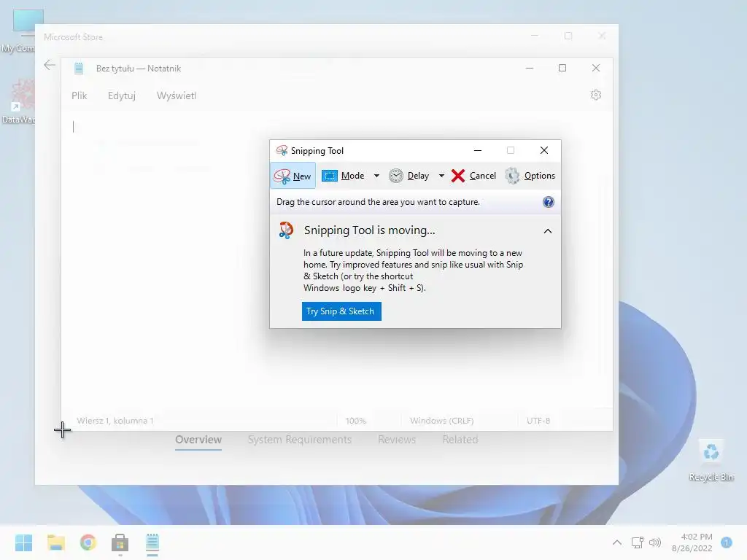Viewport: 747px width, 560px height.
Task: Open File Explorer from taskbar
Action: tap(56, 542)
